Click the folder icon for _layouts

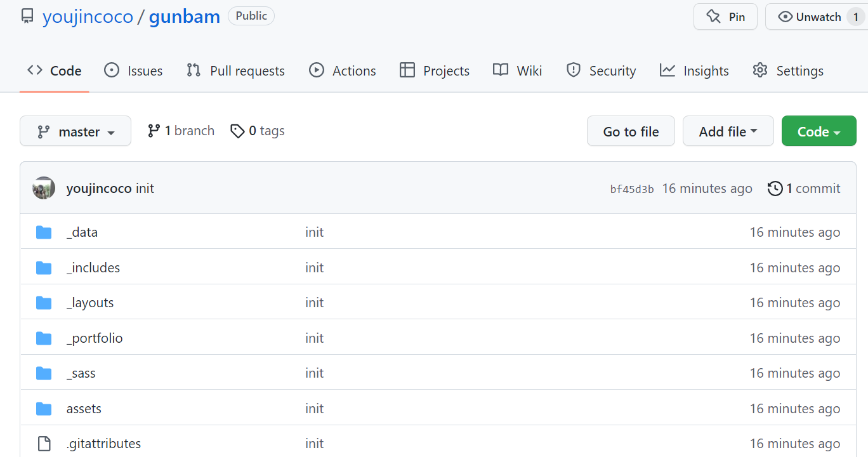pos(44,303)
